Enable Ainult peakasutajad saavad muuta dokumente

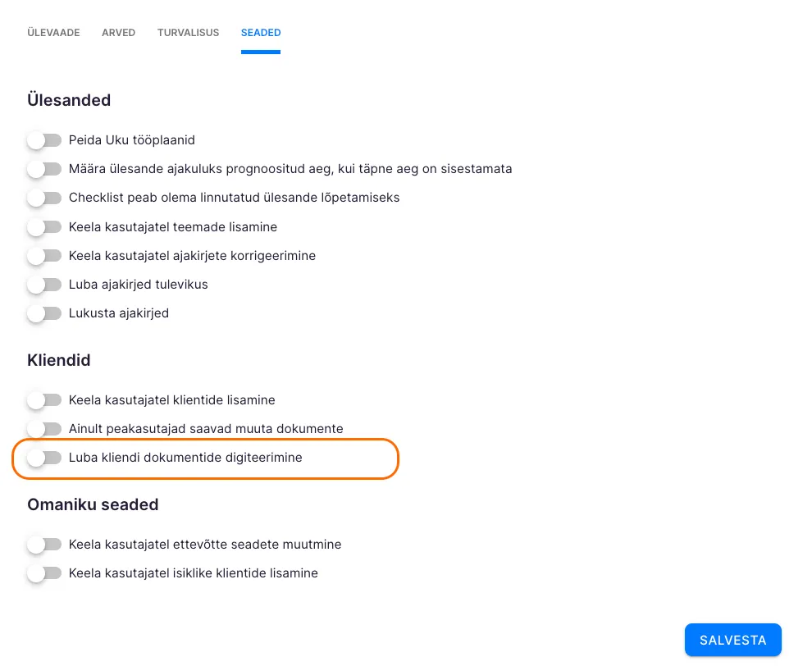[44, 429]
